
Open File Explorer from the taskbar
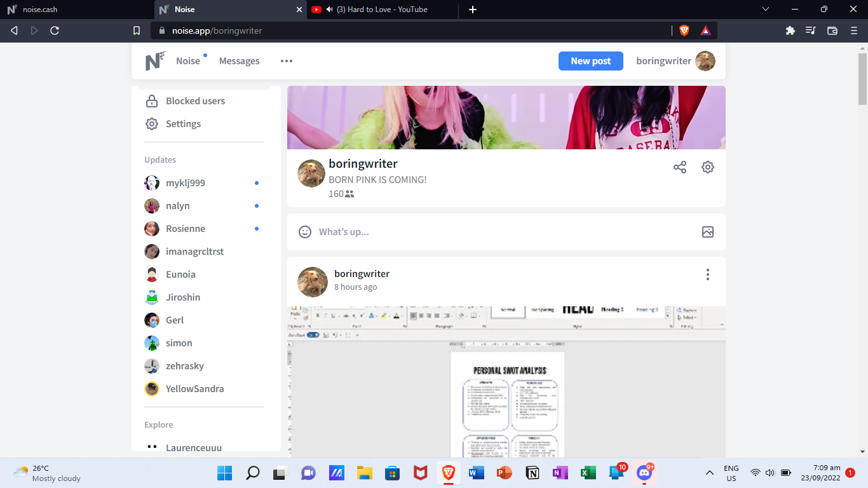click(364, 473)
